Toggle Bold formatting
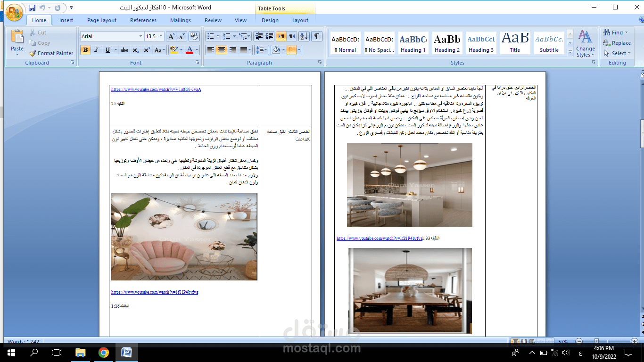The height and width of the screenshot is (362, 644). 86,50
